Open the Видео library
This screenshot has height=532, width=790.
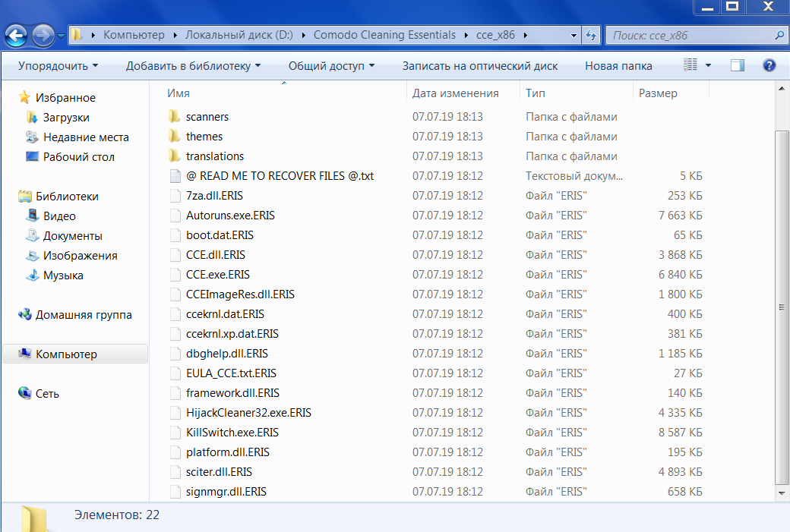point(59,216)
